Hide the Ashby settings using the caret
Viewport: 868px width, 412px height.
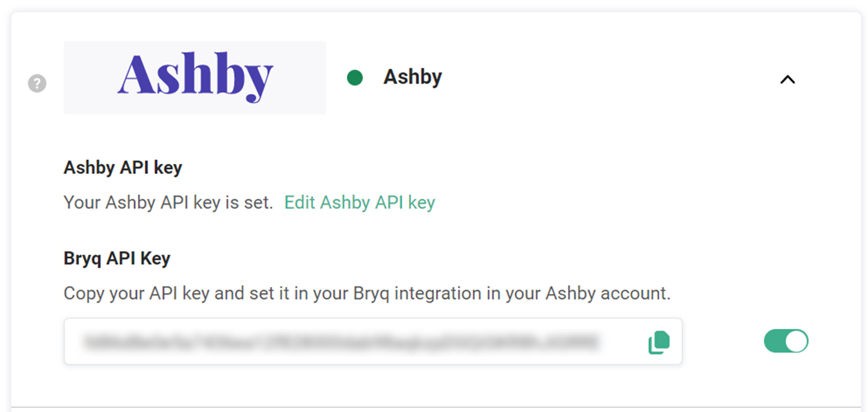787,79
